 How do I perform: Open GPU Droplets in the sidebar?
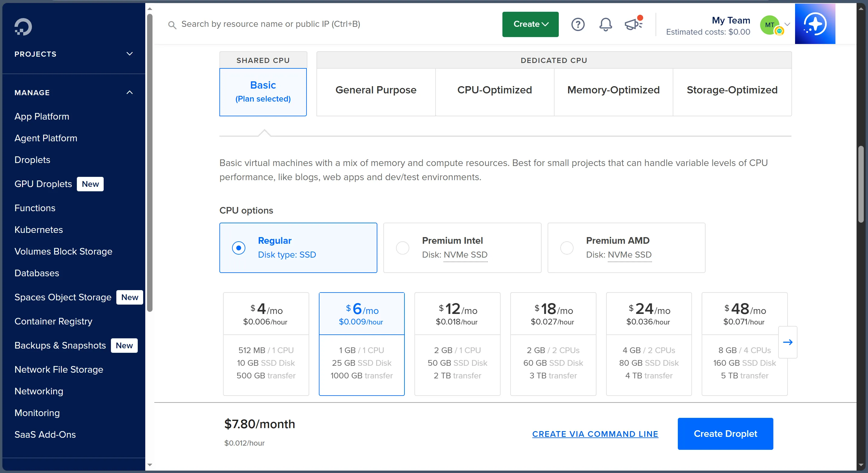pos(43,184)
